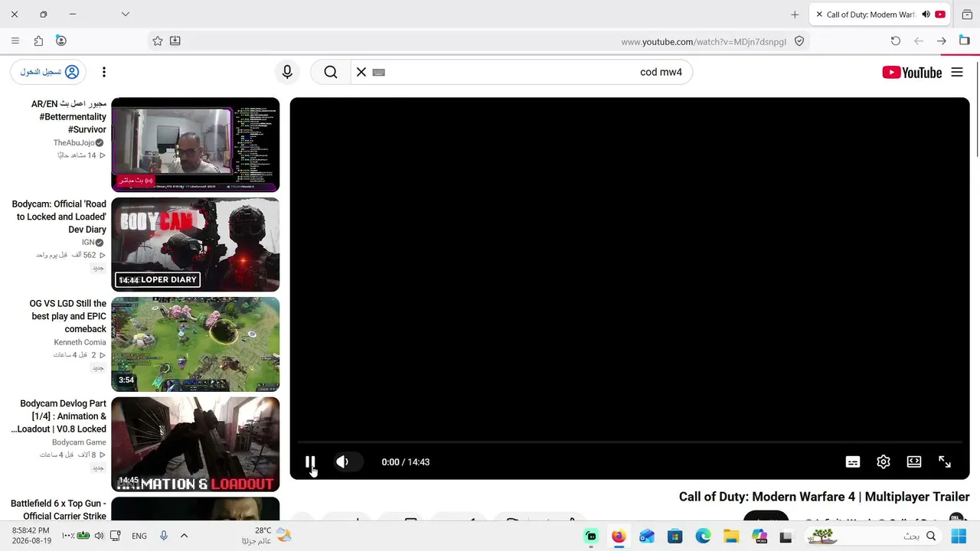Open the browser application menu
Viewport: 980px width, 551px height.
click(x=15, y=41)
